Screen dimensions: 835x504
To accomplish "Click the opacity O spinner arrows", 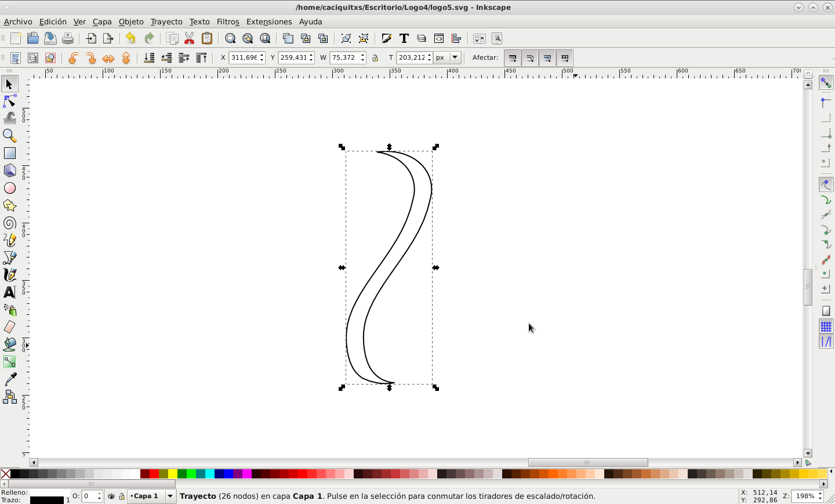I will pos(100,496).
